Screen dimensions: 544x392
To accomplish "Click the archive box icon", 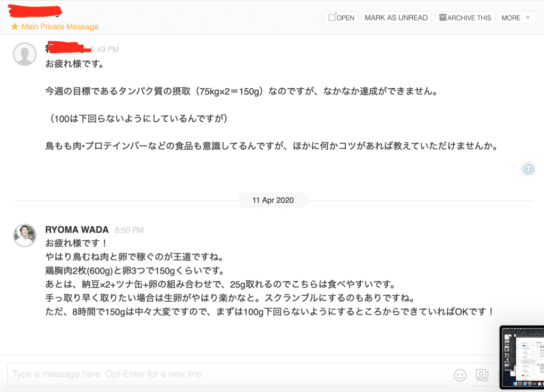I will coord(443,18).
